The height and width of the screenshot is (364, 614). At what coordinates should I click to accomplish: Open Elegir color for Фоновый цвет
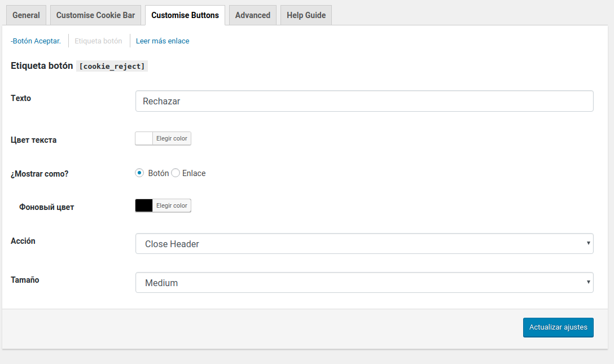pos(172,205)
